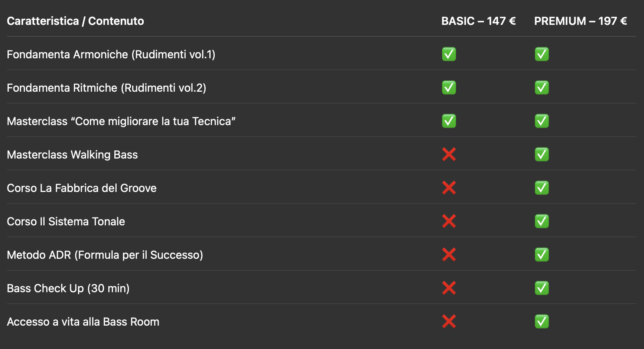The height and width of the screenshot is (349, 644).
Task: Click PREMIUM checkmark for Accesso a vita alla Bass Room
Action: [542, 322]
